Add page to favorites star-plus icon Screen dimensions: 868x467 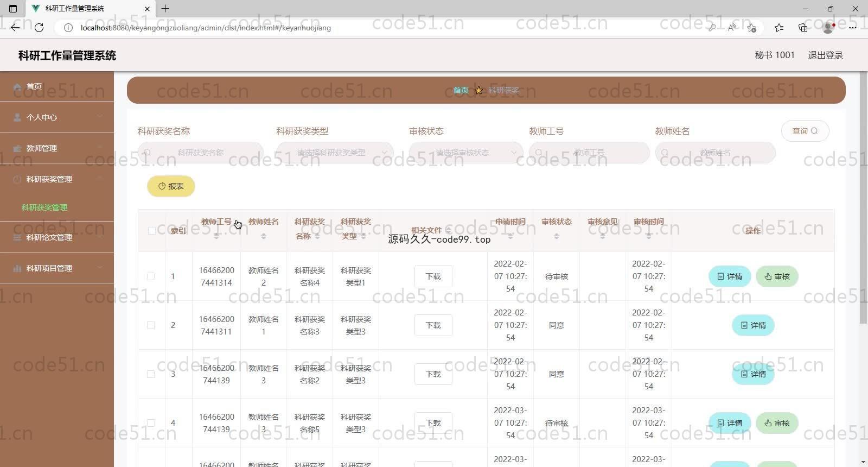pos(751,28)
